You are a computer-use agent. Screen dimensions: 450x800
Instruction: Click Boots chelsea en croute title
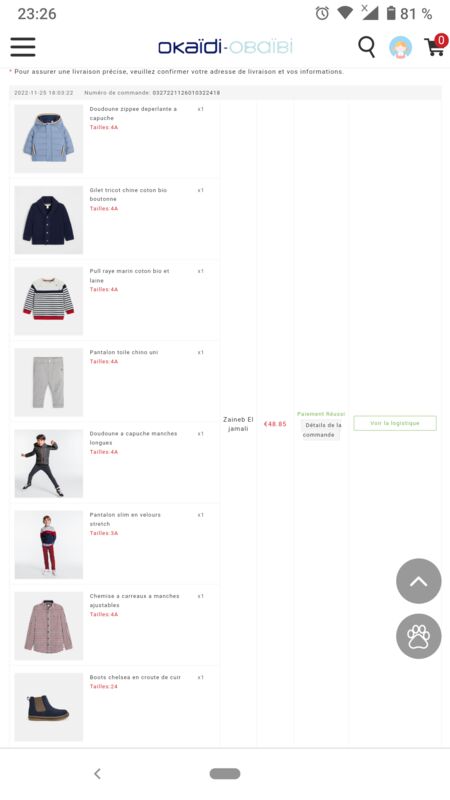click(x=135, y=677)
